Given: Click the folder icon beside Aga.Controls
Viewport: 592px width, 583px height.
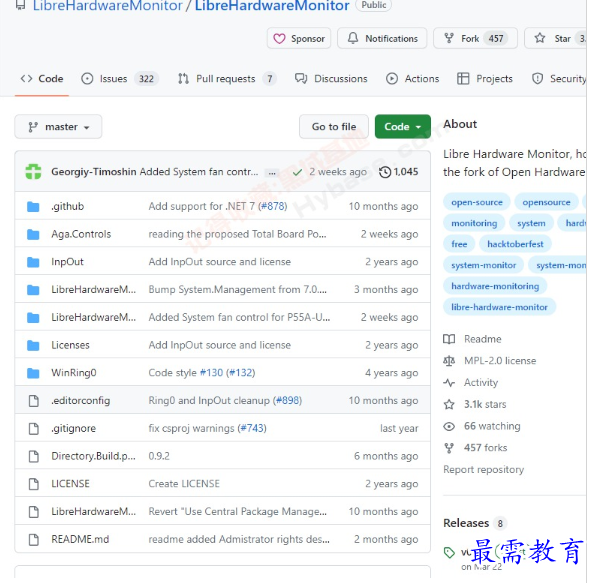Looking at the screenshot, I should (x=33, y=234).
